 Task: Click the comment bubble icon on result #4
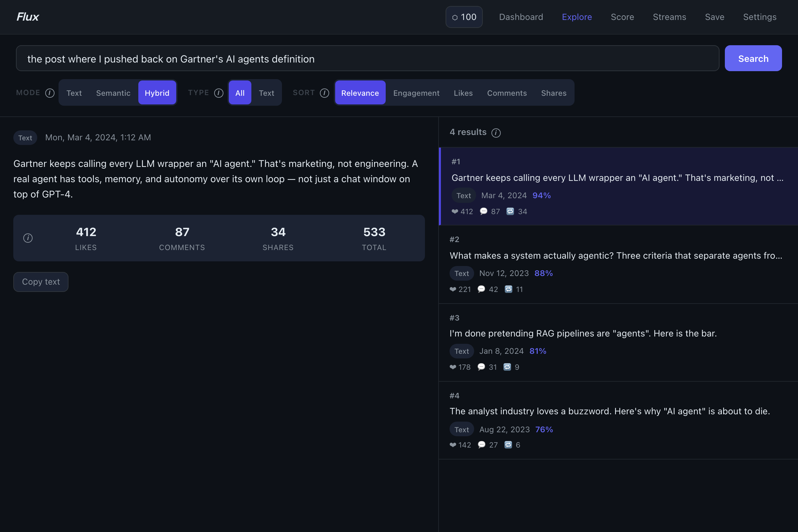(x=481, y=445)
